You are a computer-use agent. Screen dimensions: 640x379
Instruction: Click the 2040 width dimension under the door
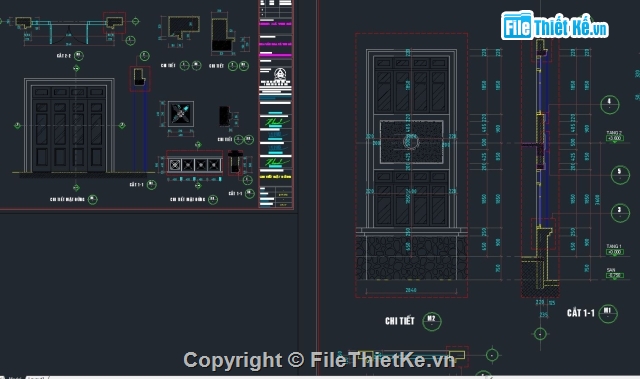pos(411,290)
